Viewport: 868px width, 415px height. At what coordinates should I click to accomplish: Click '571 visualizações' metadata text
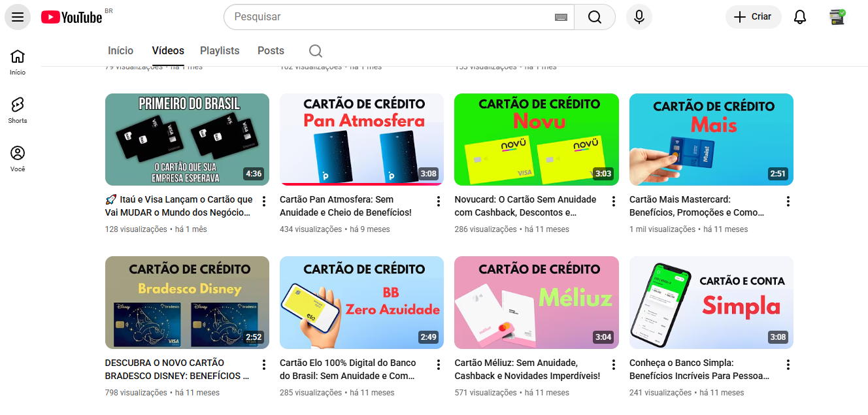pyautogui.click(x=486, y=393)
